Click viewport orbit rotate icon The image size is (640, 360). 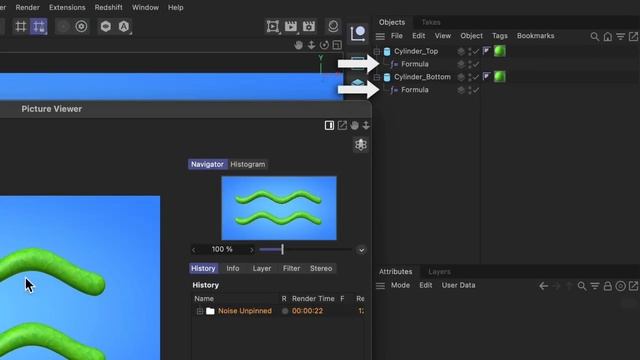click(x=324, y=45)
